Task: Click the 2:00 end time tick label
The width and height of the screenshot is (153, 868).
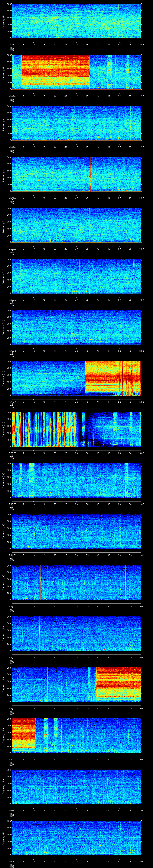Action: coord(141,44)
